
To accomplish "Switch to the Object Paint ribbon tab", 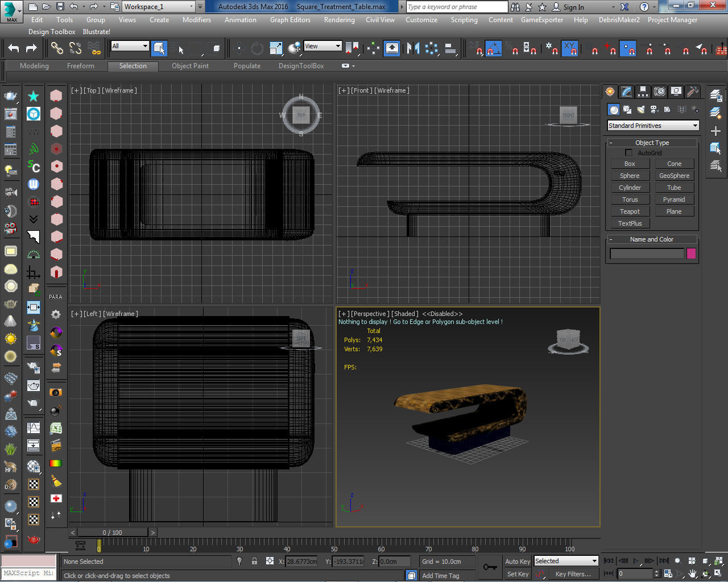I will (190, 66).
